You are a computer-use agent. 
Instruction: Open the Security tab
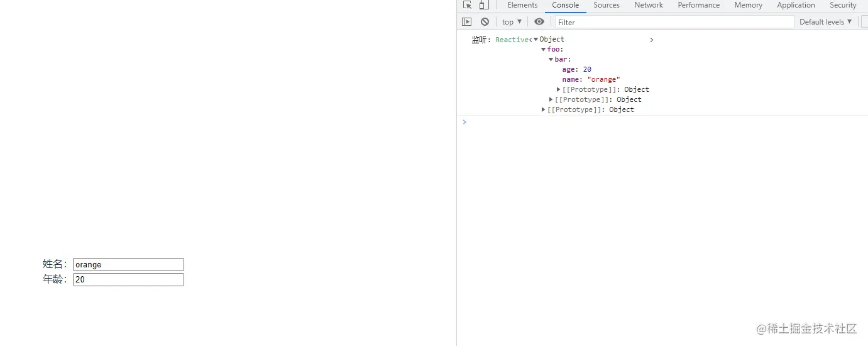coord(843,5)
